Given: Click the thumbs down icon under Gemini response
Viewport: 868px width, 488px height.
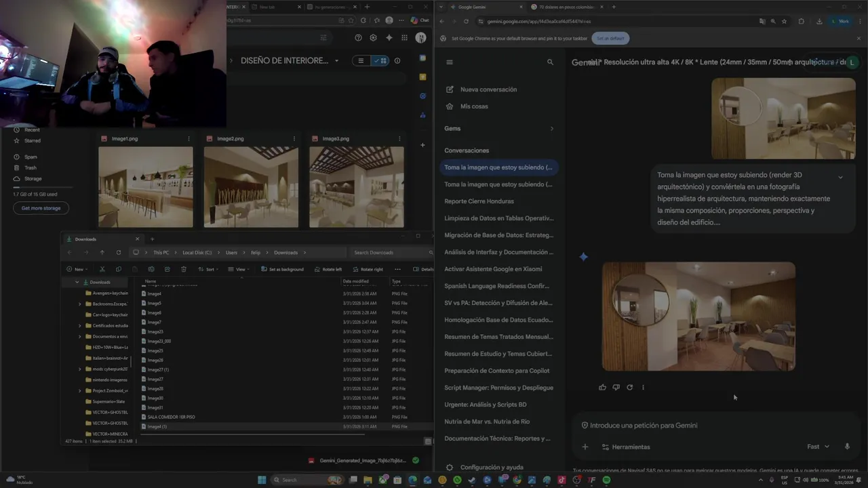Looking at the screenshot, I should [616, 388].
